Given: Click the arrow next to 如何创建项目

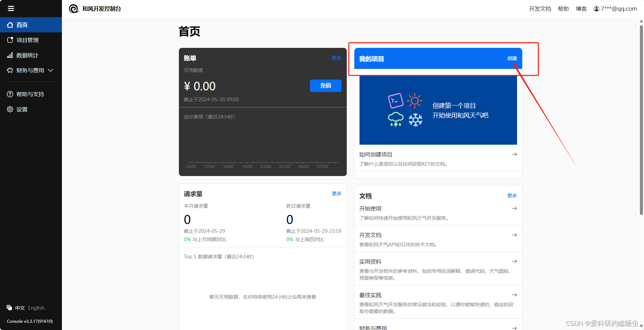Looking at the screenshot, I should point(514,154).
